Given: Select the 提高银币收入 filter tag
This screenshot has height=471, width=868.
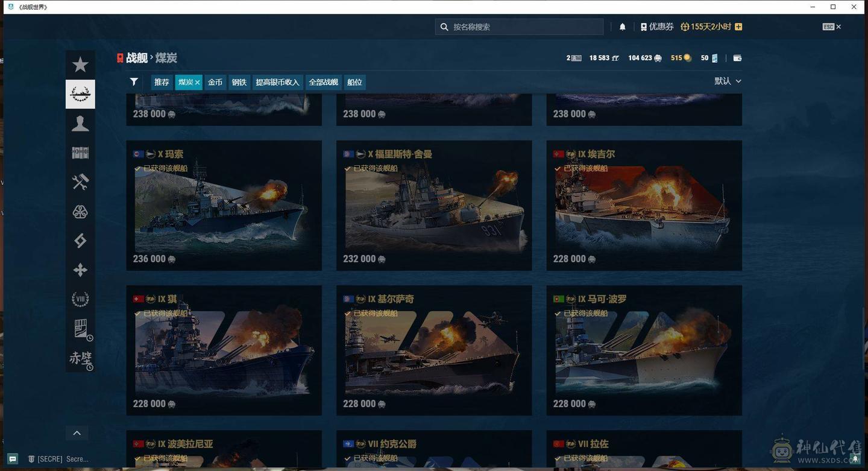Looking at the screenshot, I should [277, 82].
